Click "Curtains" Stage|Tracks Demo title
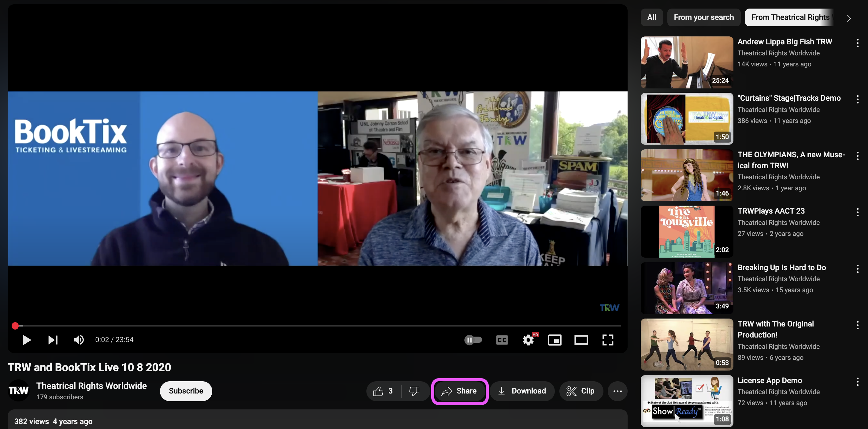This screenshot has width=868, height=429. [789, 98]
